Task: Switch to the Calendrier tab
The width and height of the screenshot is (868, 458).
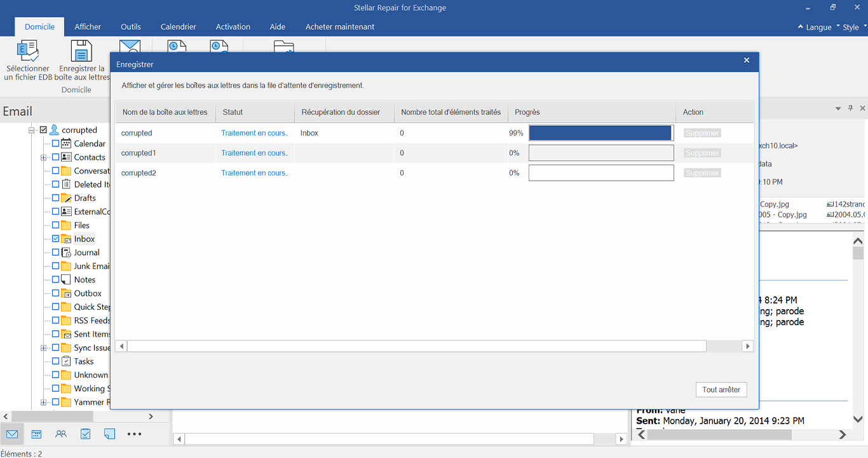Action: (178, 27)
